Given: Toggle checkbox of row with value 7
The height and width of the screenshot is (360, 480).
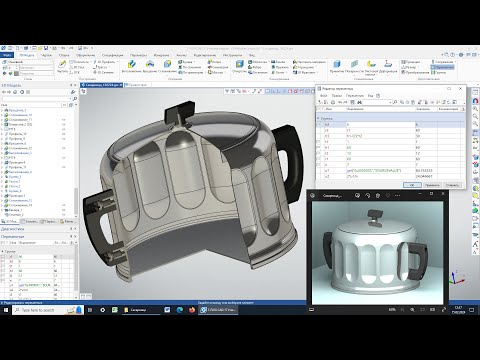Looking at the screenshot, I should tap(319, 165).
